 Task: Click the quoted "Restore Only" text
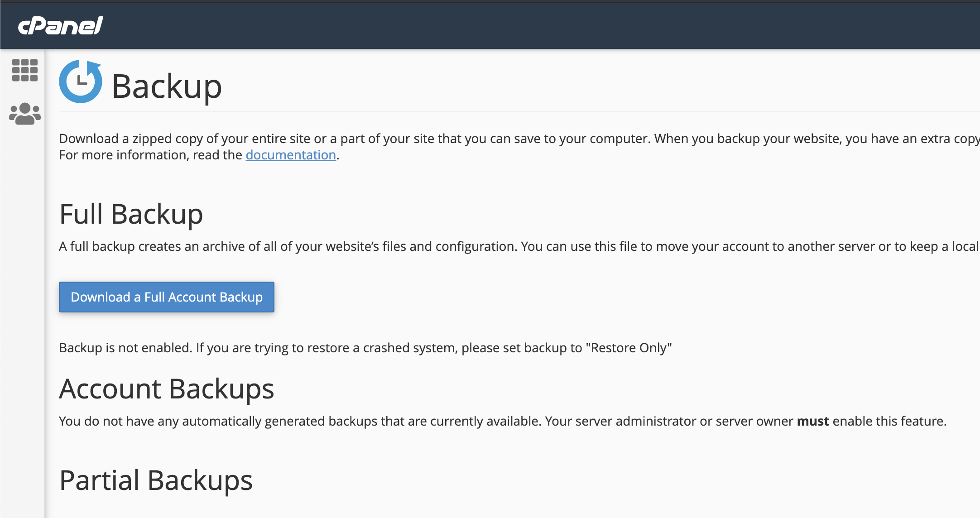tap(629, 348)
